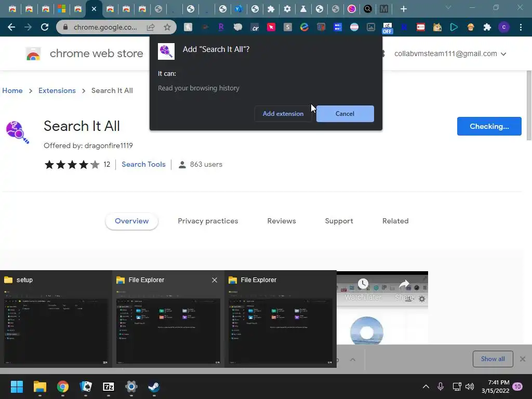Open the notification center badge 10
Image resolution: width=532 pixels, height=399 pixels.
click(x=517, y=387)
